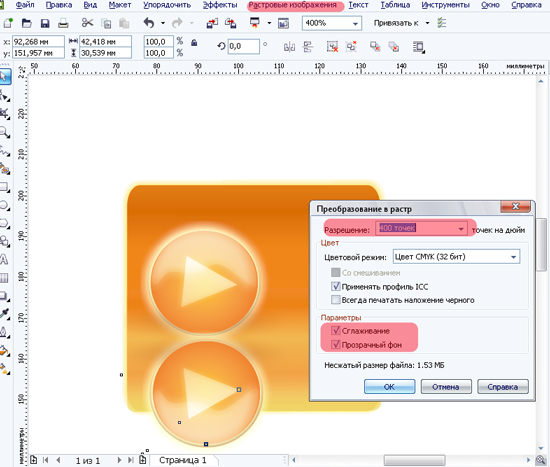Cut the selection with the scissors icon

pyautogui.click(x=87, y=23)
